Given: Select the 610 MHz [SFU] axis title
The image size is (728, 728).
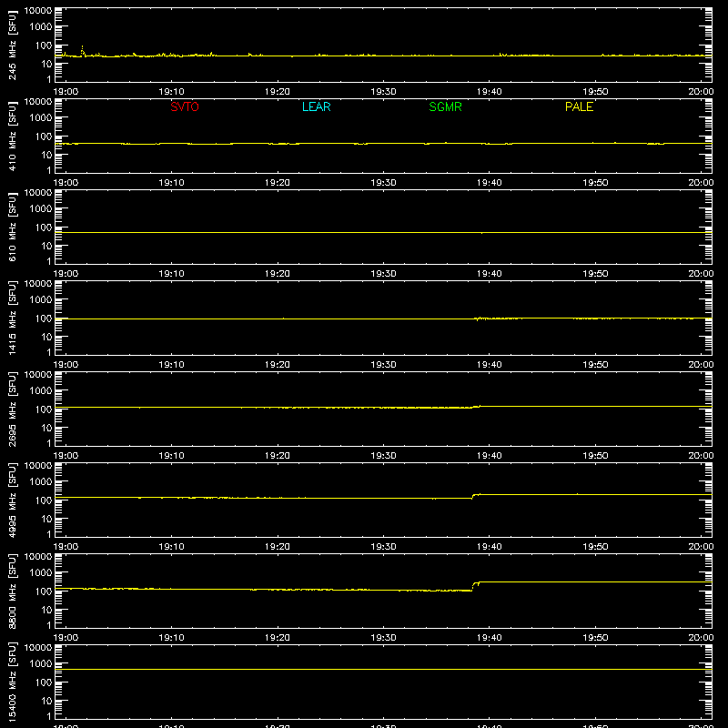Looking at the screenshot, I should [x=12, y=227].
